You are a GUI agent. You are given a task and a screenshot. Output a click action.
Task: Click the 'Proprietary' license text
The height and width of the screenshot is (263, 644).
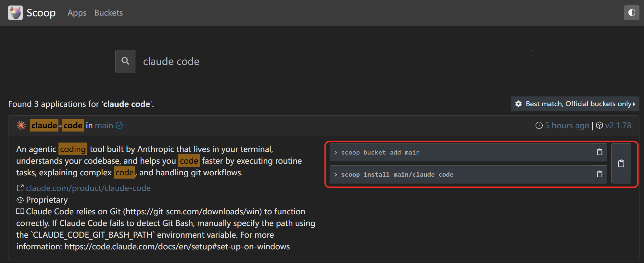coord(47,200)
